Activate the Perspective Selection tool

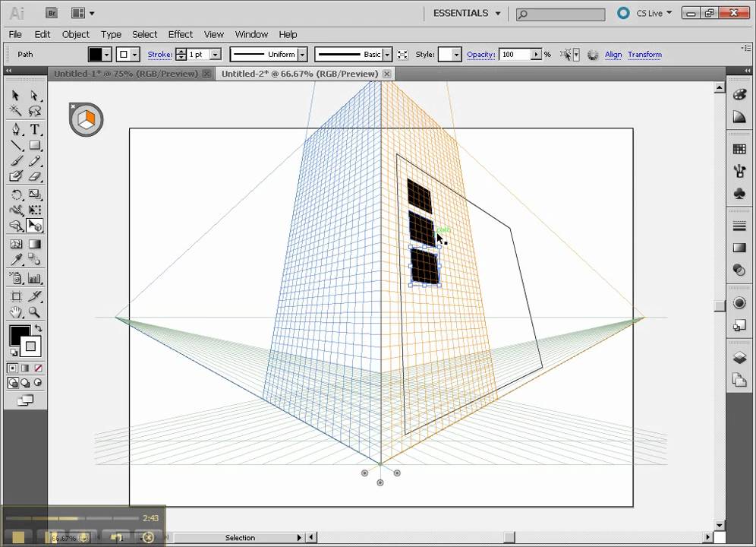[x=35, y=226]
